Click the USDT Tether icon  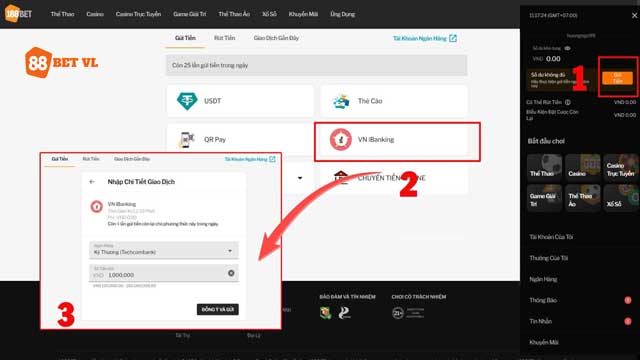pos(187,101)
